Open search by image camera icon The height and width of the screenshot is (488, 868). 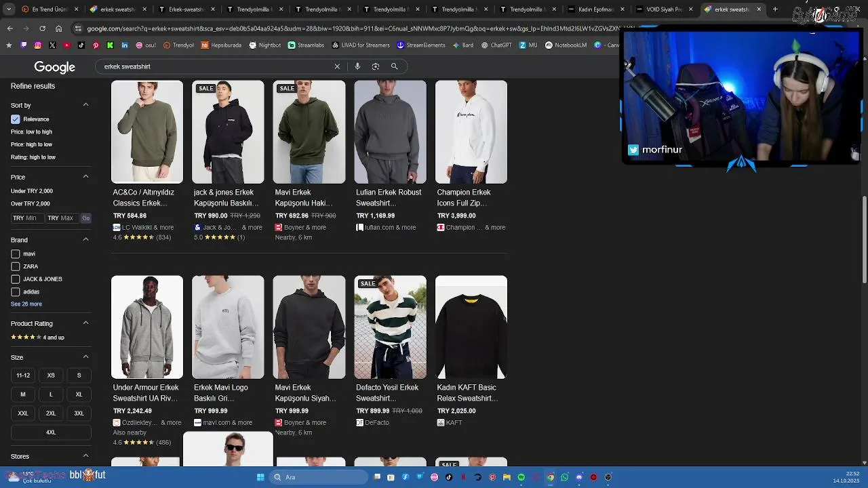pos(376,66)
